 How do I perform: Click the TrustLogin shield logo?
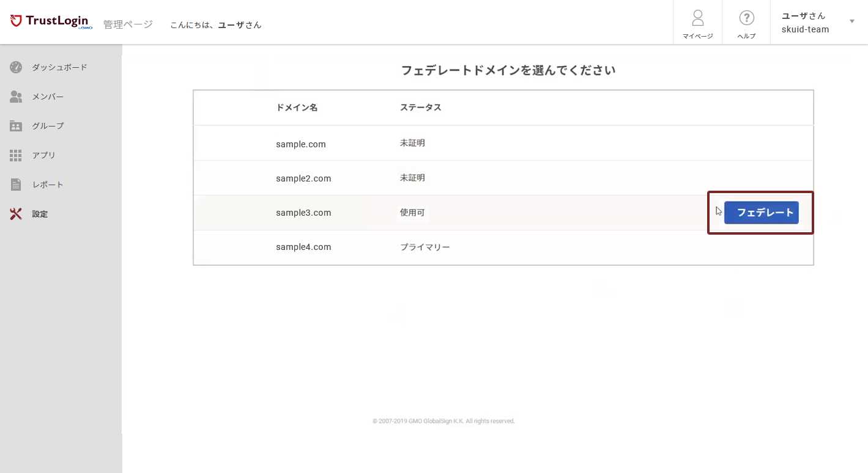[x=17, y=21]
